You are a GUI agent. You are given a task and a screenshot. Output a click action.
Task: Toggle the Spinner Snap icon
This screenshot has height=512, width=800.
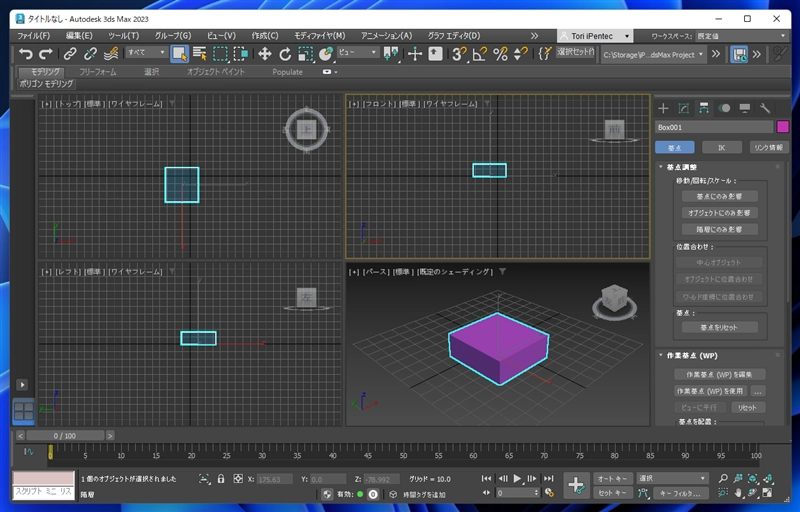[520, 54]
